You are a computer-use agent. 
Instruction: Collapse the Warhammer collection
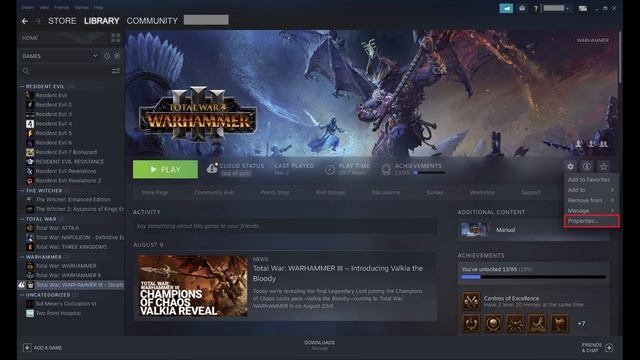22,257
